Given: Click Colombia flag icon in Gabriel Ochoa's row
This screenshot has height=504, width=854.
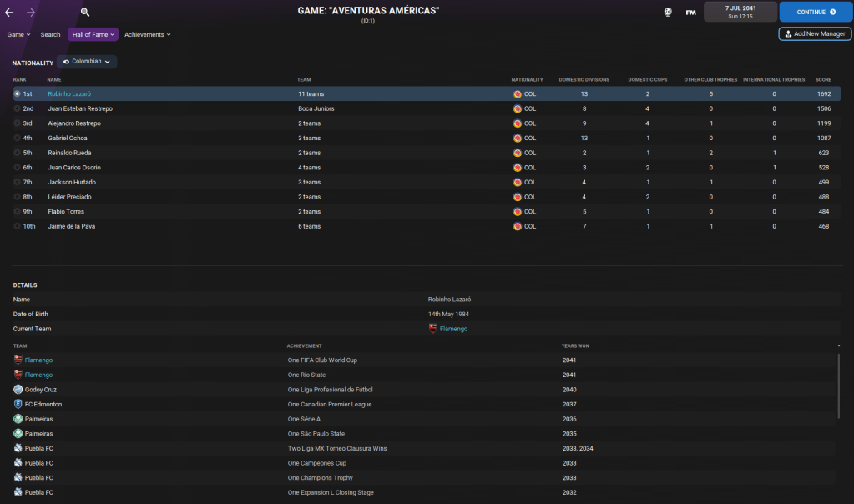Looking at the screenshot, I should click(518, 138).
